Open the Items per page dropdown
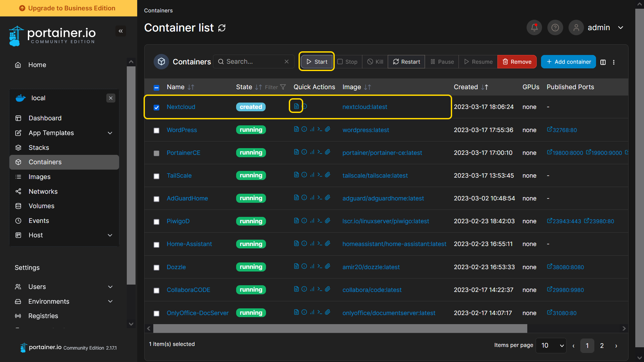This screenshot has height=362, width=644. click(551, 346)
